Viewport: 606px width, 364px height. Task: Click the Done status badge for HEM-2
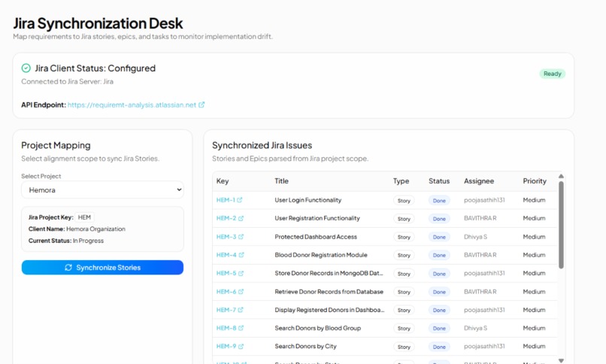439,219
